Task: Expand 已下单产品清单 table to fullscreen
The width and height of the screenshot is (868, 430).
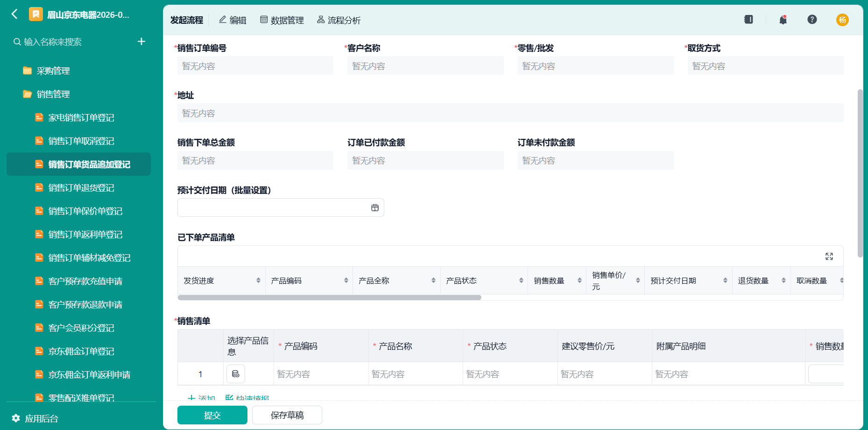Action: tap(829, 256)
